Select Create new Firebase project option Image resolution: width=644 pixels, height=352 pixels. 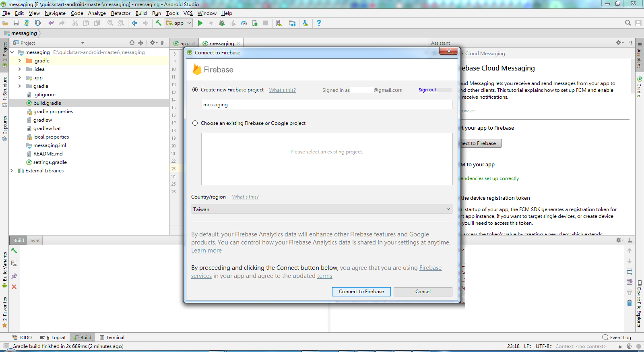tap(195, 90)
